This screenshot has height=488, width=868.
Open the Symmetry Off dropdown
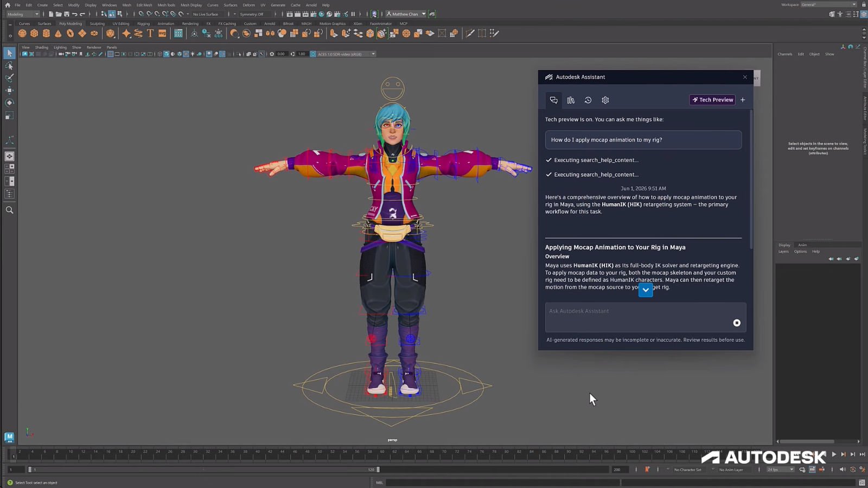[254, 14]
